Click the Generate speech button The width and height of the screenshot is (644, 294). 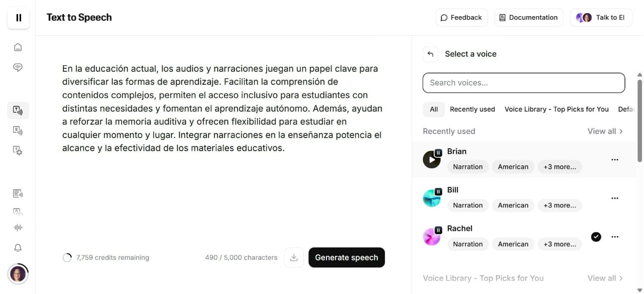click(346, 257)
